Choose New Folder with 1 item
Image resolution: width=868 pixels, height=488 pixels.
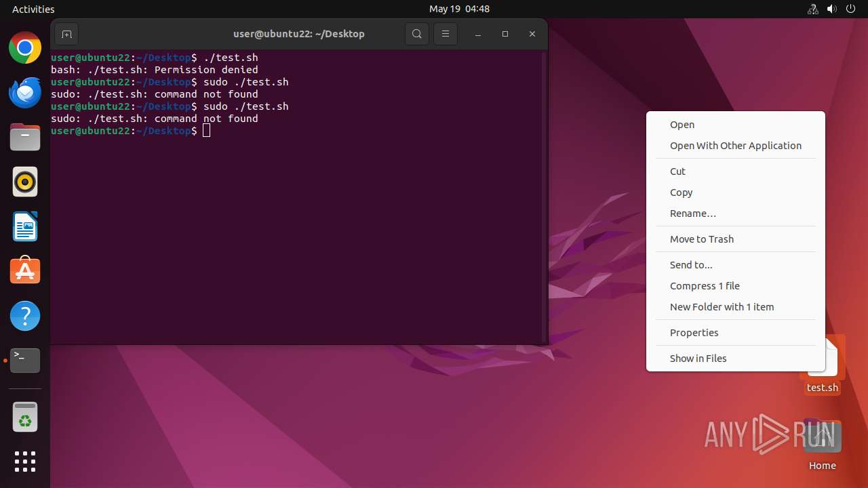click(x=736, y=307)
